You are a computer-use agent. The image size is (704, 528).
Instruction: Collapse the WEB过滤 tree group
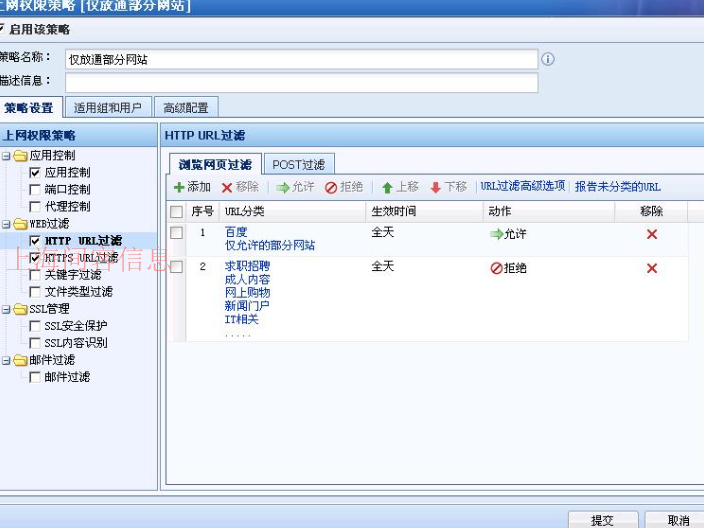(x=6, y=224)
